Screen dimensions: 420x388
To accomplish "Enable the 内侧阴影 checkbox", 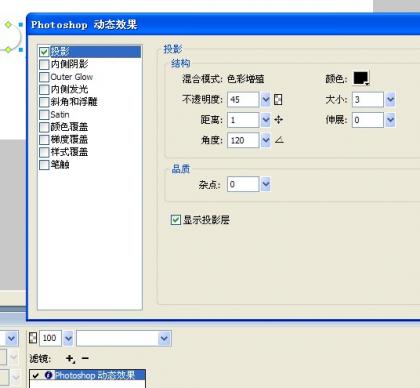I will (x=44, y=64).
